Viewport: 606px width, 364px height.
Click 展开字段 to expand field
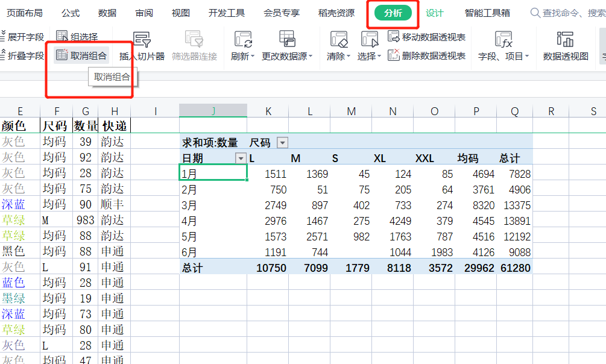tap(23, 37)
